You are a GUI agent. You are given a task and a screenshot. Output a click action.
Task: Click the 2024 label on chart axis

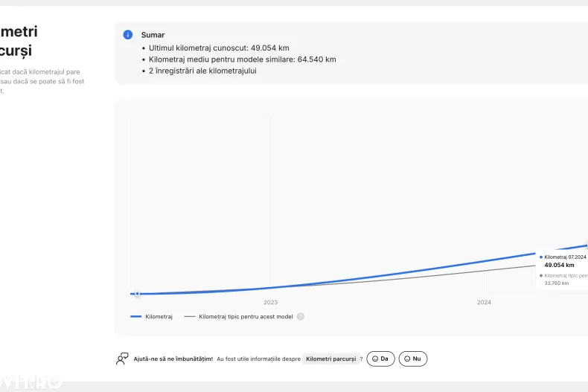[484, 303]
